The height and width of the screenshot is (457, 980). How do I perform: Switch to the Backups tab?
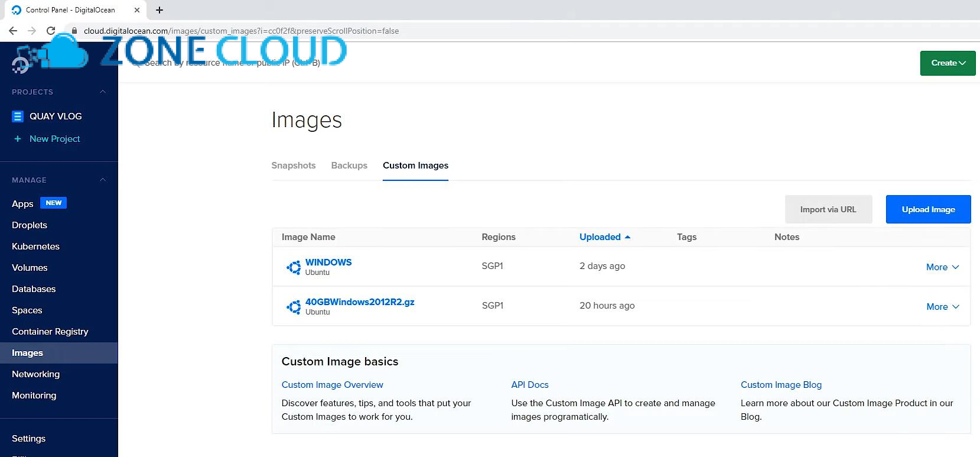349,166
